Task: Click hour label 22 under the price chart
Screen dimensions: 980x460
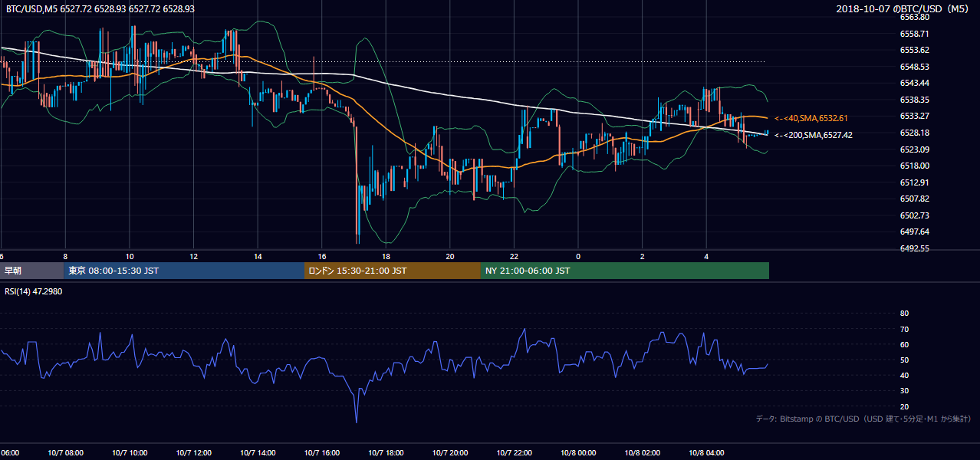Action: pos(514,257)
